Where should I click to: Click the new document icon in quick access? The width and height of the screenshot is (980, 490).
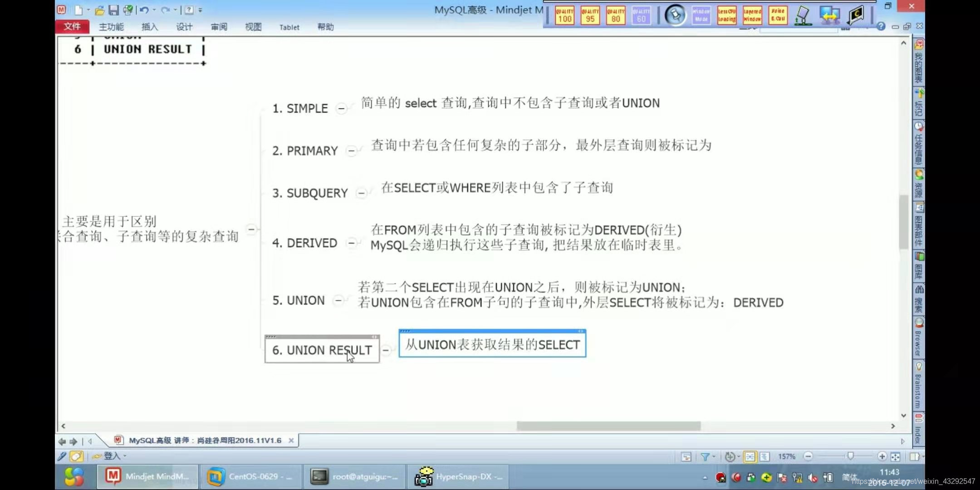point(78,10)
